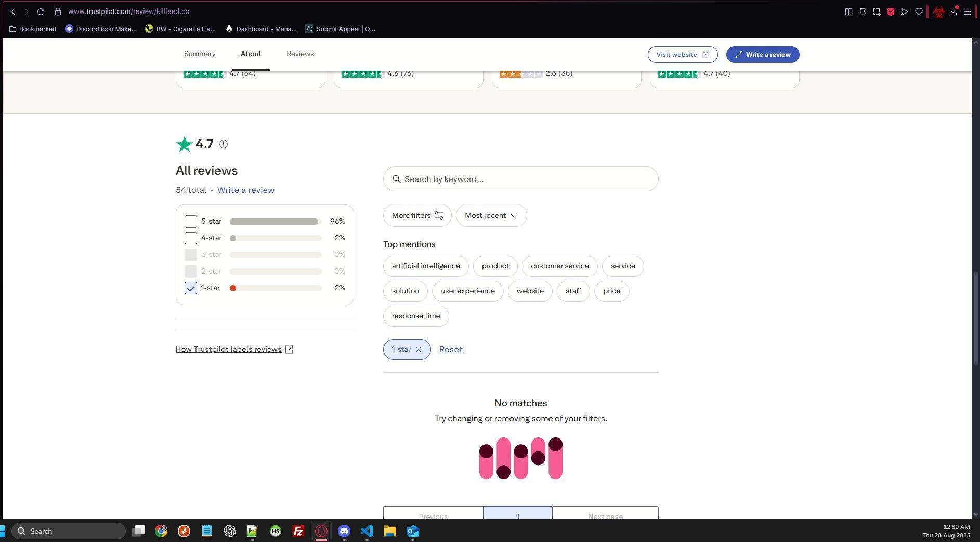The height and width of the screenshot is (542, 980).
Task: Click the 1-star rating progress bar
Action: [276, 288]
